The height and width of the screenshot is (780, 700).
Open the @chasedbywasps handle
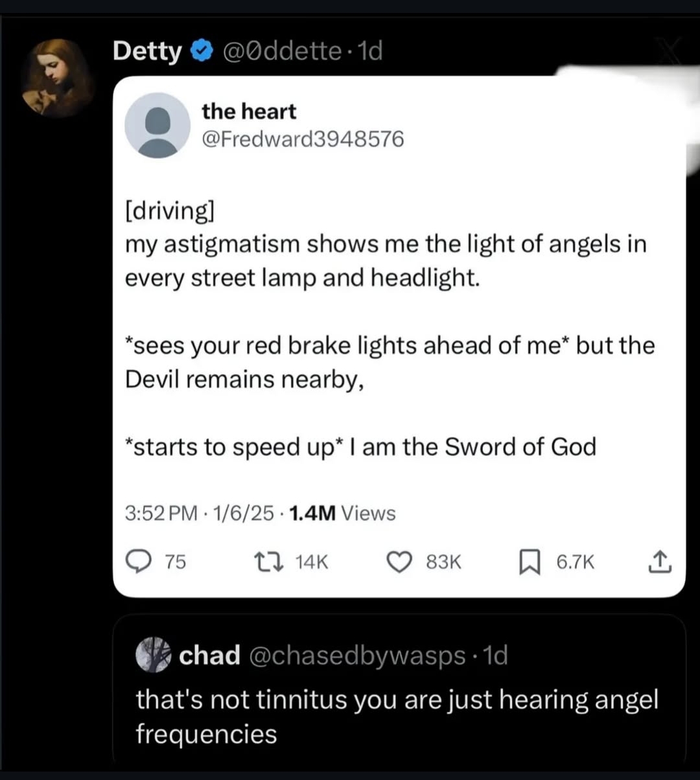tap(356, 656)
